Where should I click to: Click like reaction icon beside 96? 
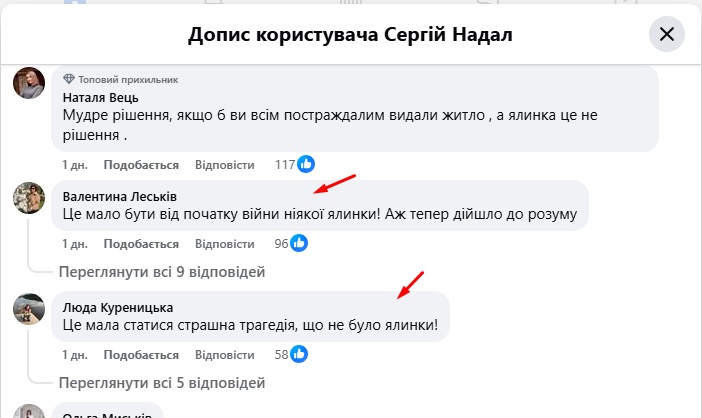[x=298, y=243]
